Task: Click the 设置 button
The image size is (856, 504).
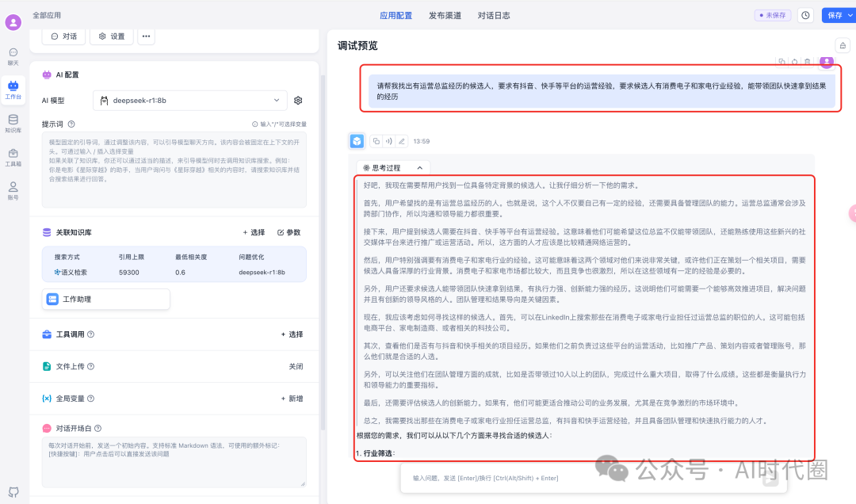Action: (x=112, y=36)
